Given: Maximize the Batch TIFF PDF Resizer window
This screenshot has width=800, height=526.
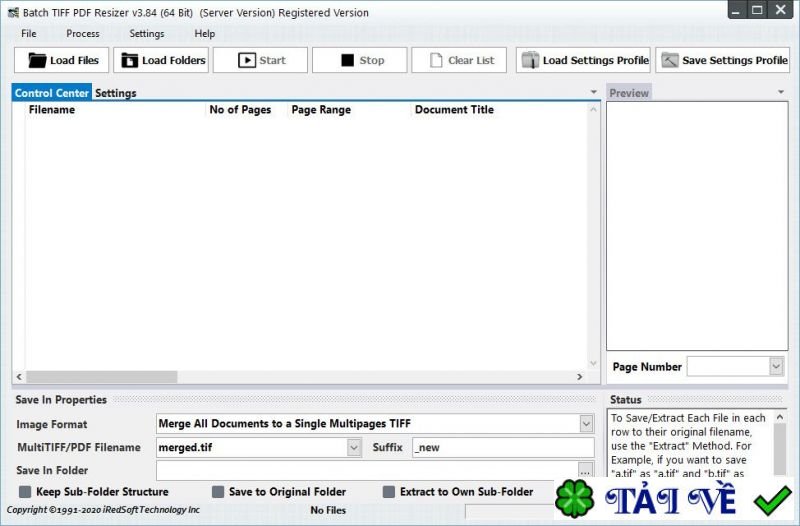Looking at the screenshot, I should (758, 10).
